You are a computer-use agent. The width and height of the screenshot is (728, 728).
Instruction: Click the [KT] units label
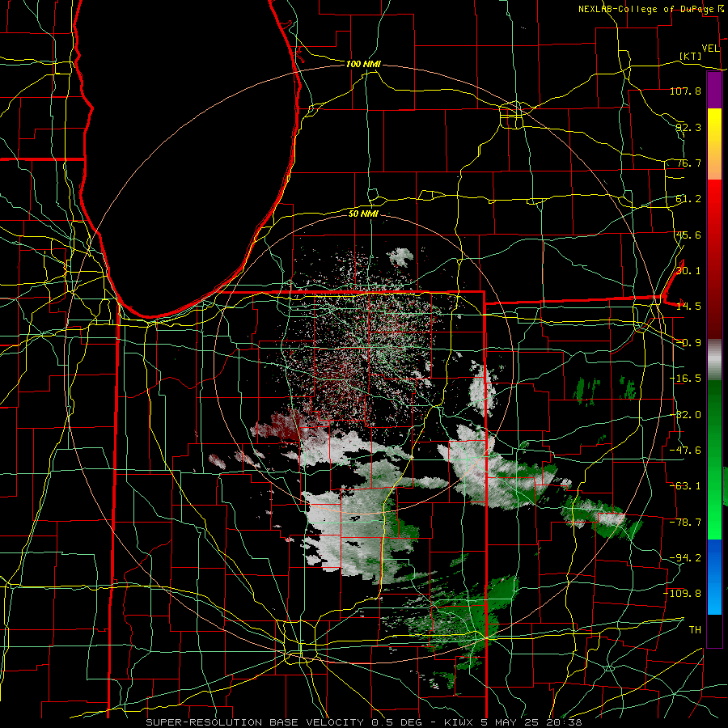[x=691, y=56]
